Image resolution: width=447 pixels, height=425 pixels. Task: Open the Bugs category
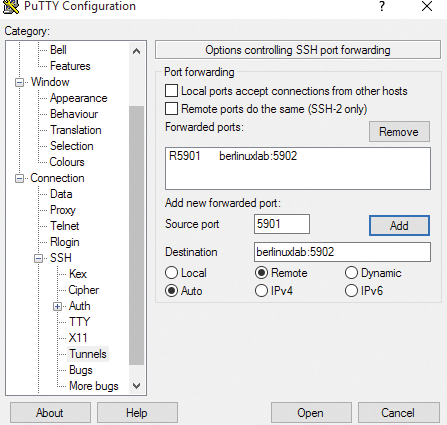pos(81,370)
